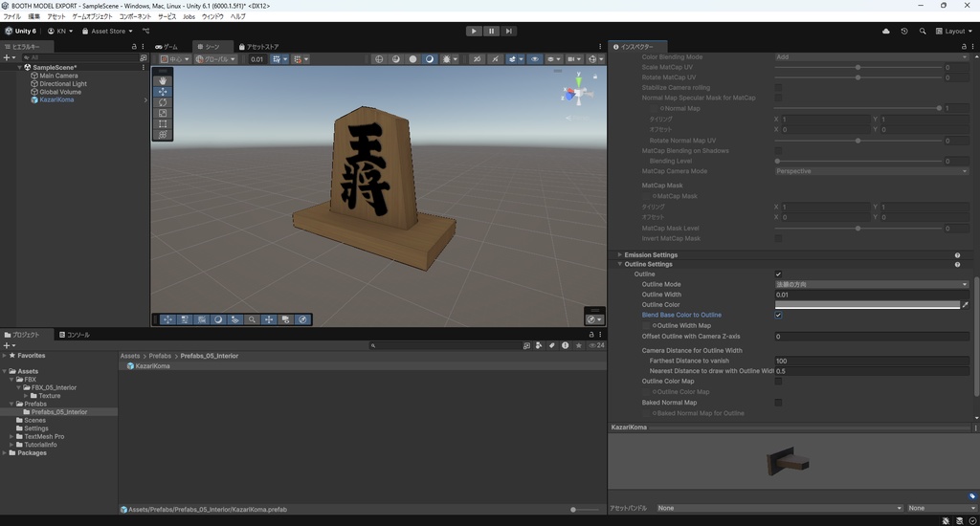Open the Outline Mode dropdown
Viewport: 980px width, 526px height.
pos(871,284)
